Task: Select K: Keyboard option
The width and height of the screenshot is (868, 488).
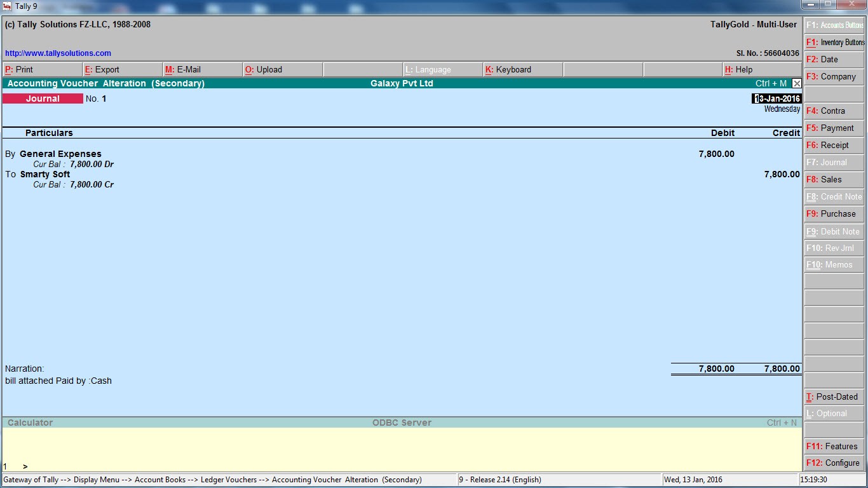Action: point(523,70)
